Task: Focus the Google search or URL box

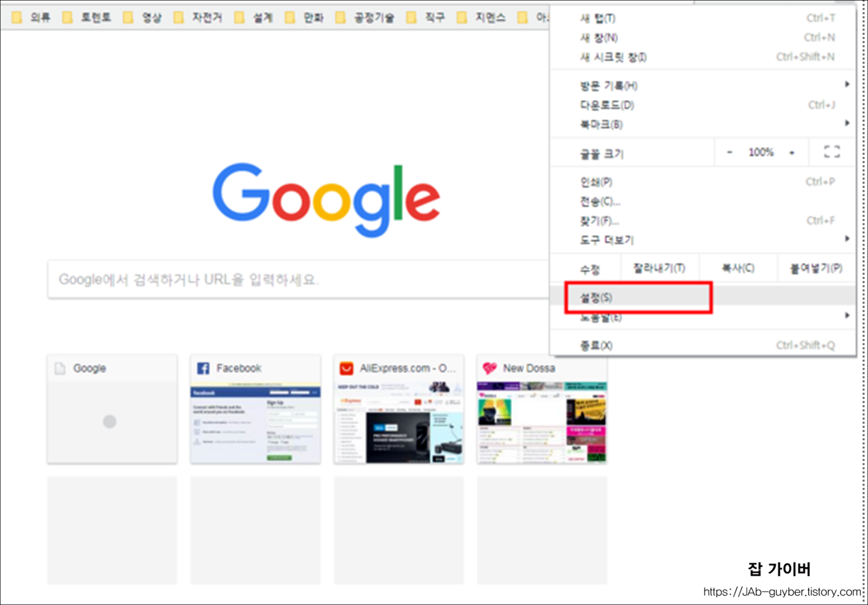Action: pyautogui.click(x=299, y=279)
